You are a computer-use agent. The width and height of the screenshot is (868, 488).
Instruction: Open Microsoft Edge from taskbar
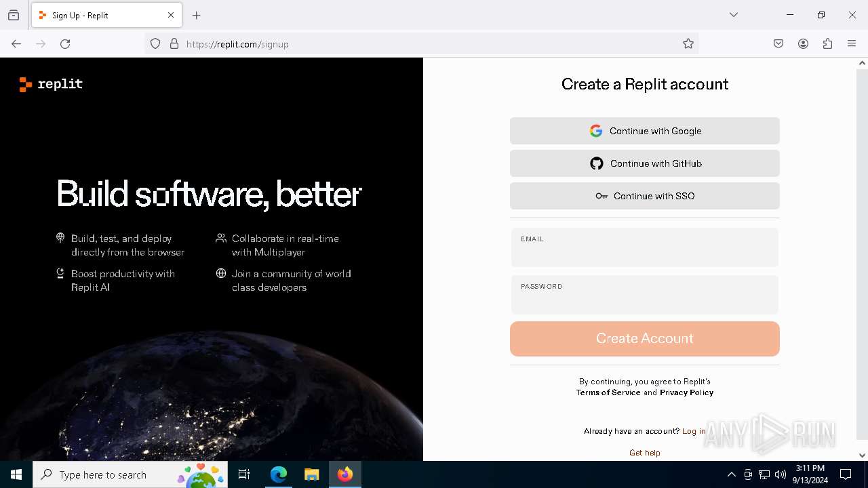(x=279, y=474)
